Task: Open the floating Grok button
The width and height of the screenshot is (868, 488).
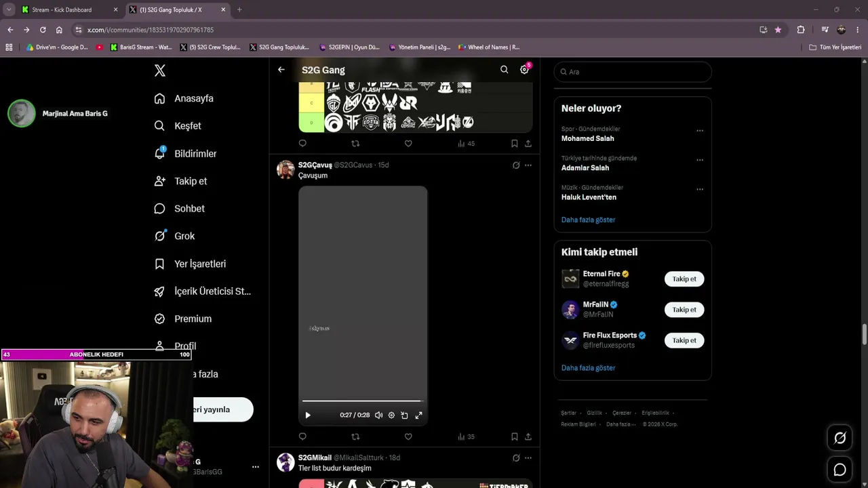Action: tap(840, 438)
